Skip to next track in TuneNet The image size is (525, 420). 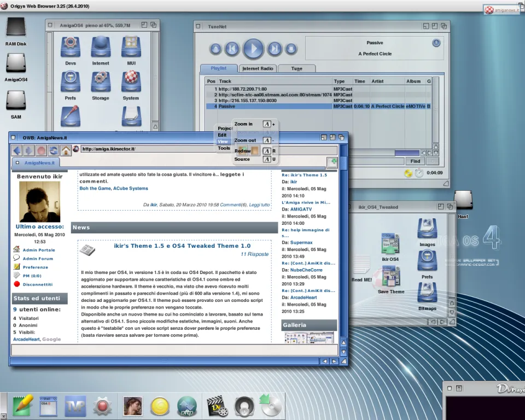(274, 49)
